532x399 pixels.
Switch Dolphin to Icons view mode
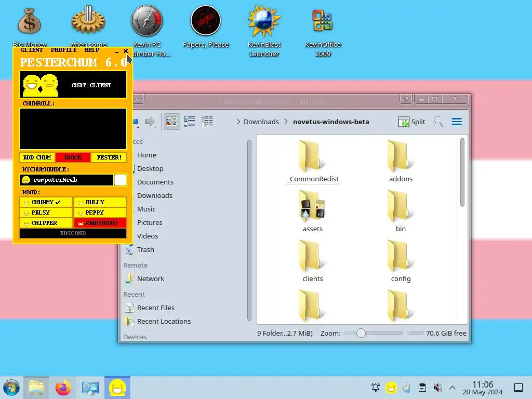[171, 122]
